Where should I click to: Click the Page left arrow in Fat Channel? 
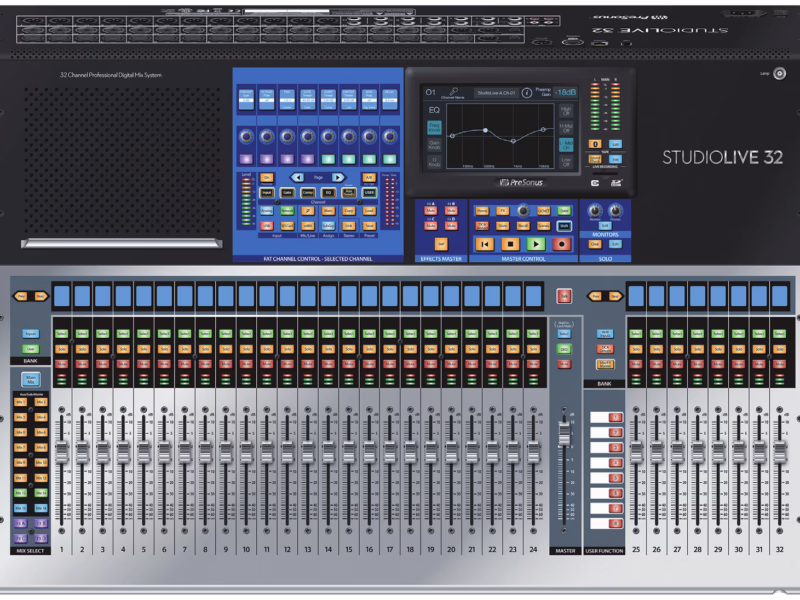tap(297, 178)
